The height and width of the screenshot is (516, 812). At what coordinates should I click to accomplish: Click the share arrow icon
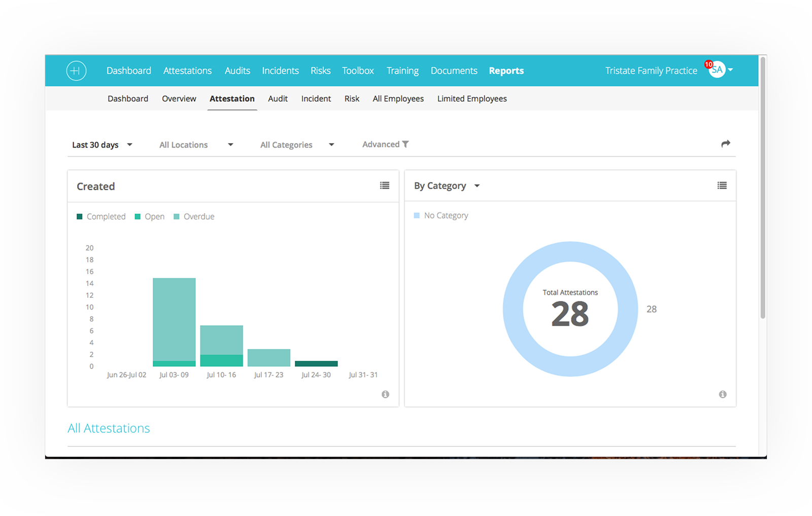click(x=726, y=144)
